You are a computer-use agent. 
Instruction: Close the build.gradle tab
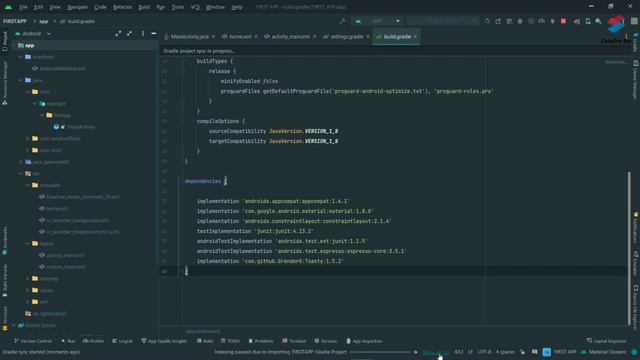(415, 36)
